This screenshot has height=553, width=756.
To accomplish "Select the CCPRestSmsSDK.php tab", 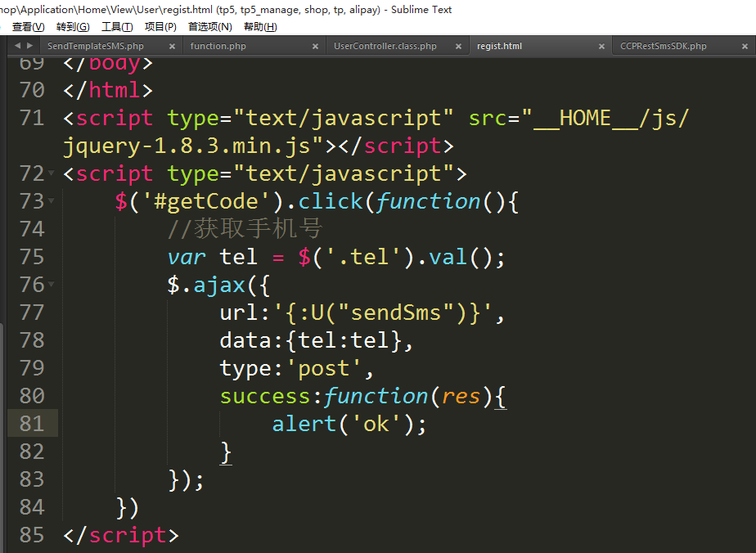I will pos(663,47).
